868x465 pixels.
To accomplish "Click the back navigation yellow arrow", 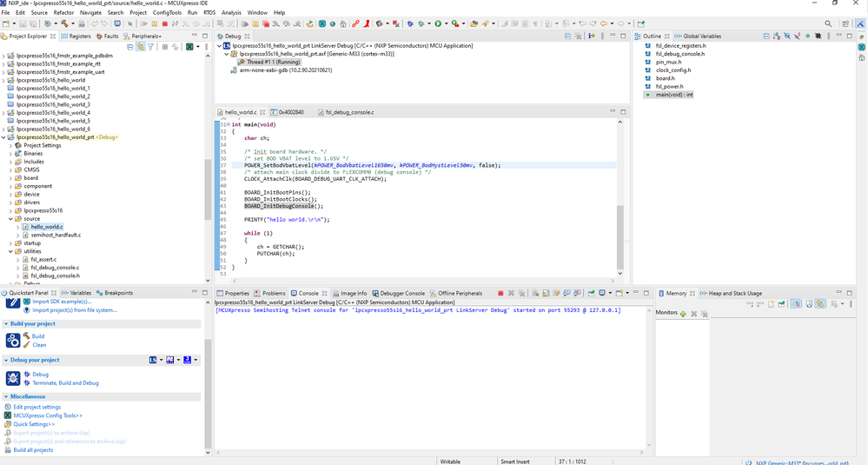I will (603, 23).
